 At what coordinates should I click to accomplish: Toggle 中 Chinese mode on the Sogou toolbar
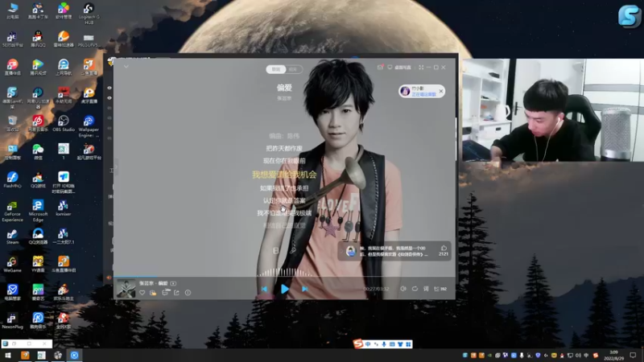[368, 344]
